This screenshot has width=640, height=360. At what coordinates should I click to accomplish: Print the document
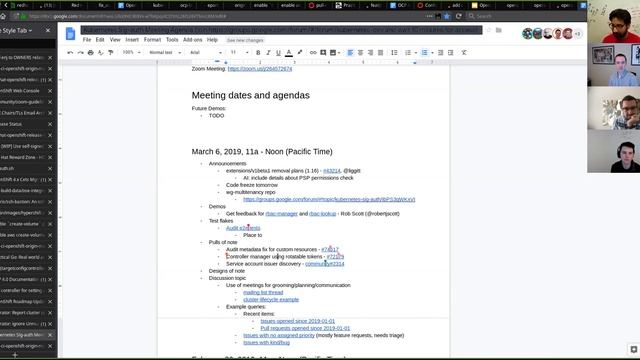click(91, 53)
